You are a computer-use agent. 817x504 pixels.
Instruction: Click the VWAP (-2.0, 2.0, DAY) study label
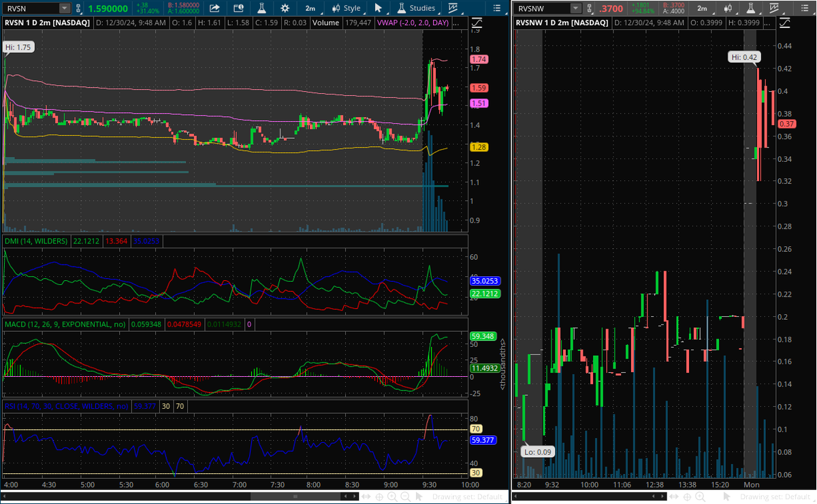(413, 22)
